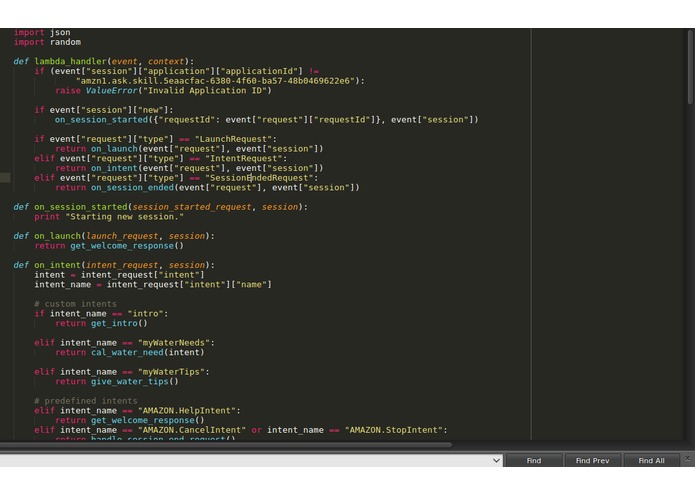Click the "Starting new session." print string
Image resolution: width=695 pixels, height=494 pixels.
point(125,217)
